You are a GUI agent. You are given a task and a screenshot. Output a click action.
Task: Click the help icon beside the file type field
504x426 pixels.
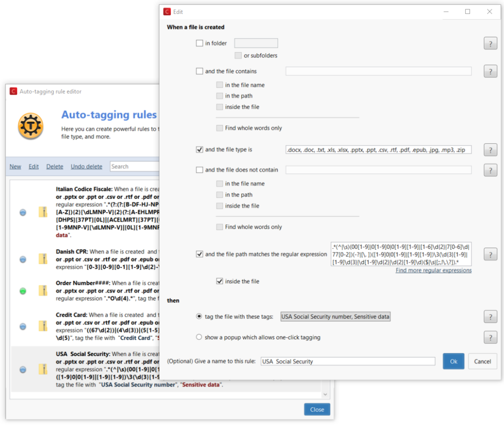490,149
